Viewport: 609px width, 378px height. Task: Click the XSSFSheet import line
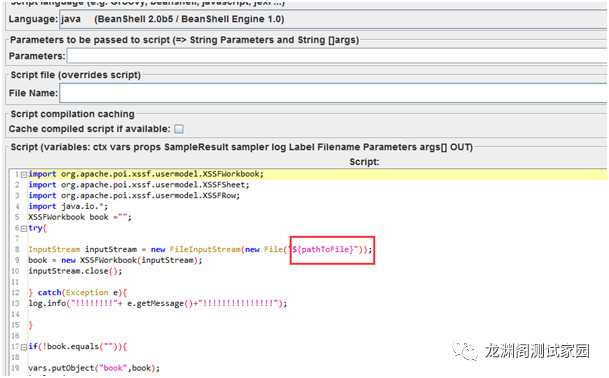click(139, 185)
